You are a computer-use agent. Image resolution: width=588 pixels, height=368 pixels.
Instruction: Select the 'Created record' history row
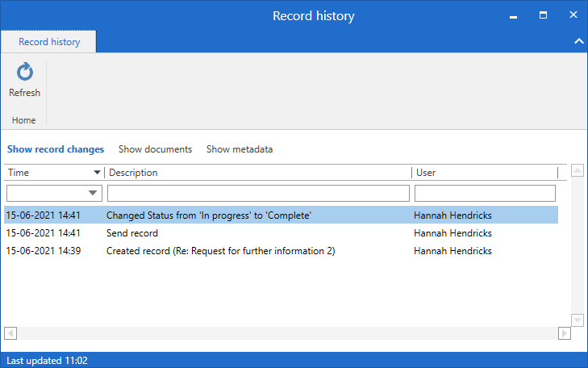pos(220,251)
